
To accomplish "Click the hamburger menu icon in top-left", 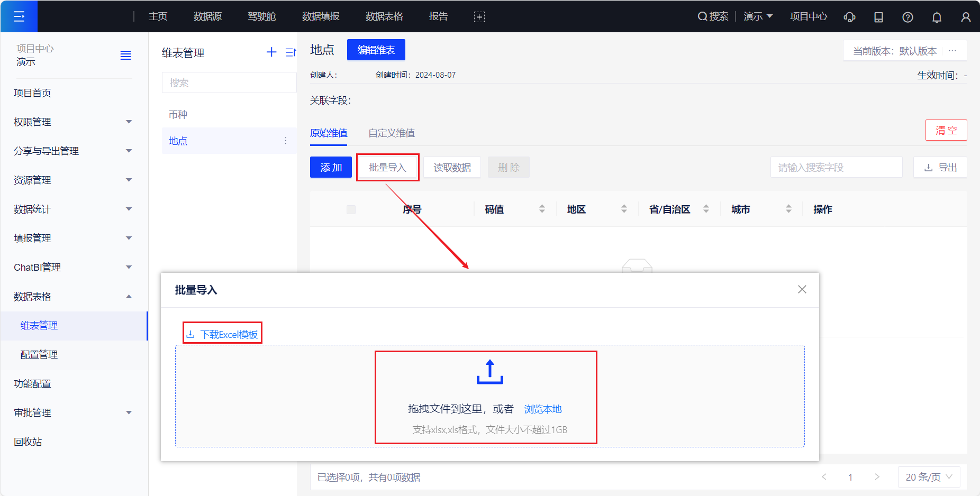I will click(19, 16).
